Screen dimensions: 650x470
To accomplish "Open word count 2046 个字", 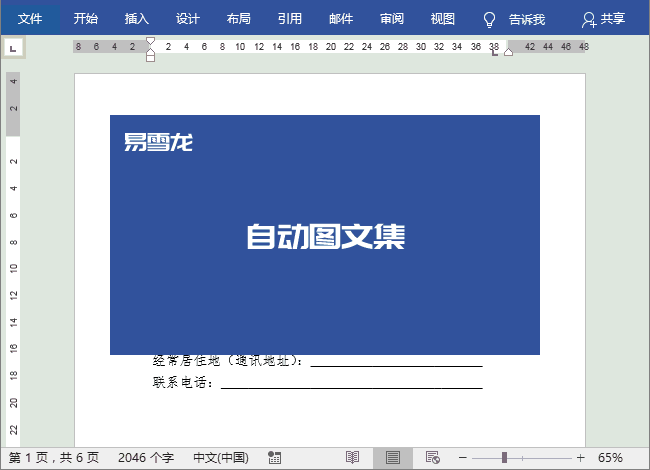I will 146,458.
